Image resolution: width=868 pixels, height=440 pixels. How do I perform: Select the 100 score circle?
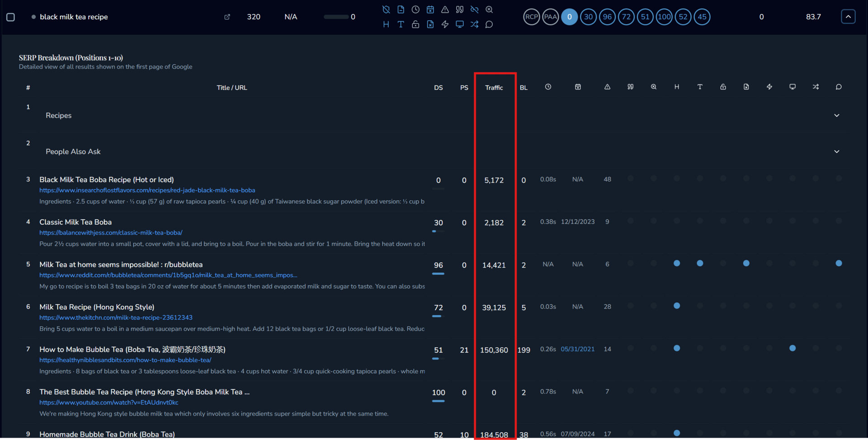[664, 17]
